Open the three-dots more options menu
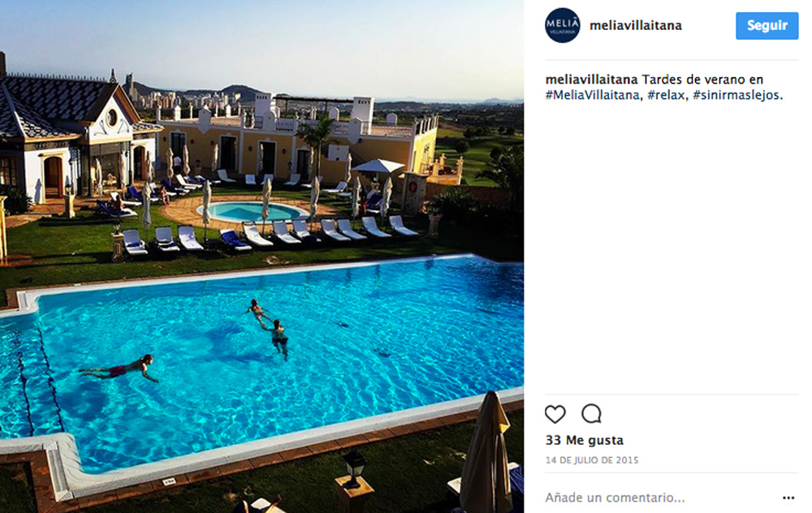Image resolution: width=812 pixels, height=513 pixels. (x=788, y=498)
